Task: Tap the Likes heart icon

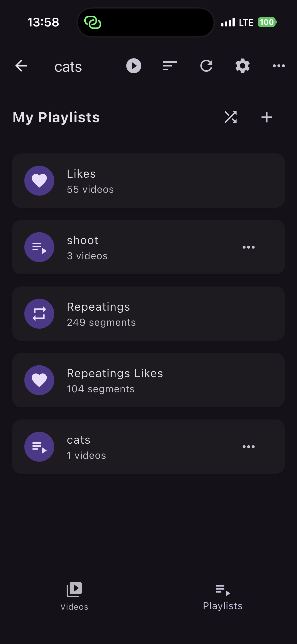Action: pos(39,181)
